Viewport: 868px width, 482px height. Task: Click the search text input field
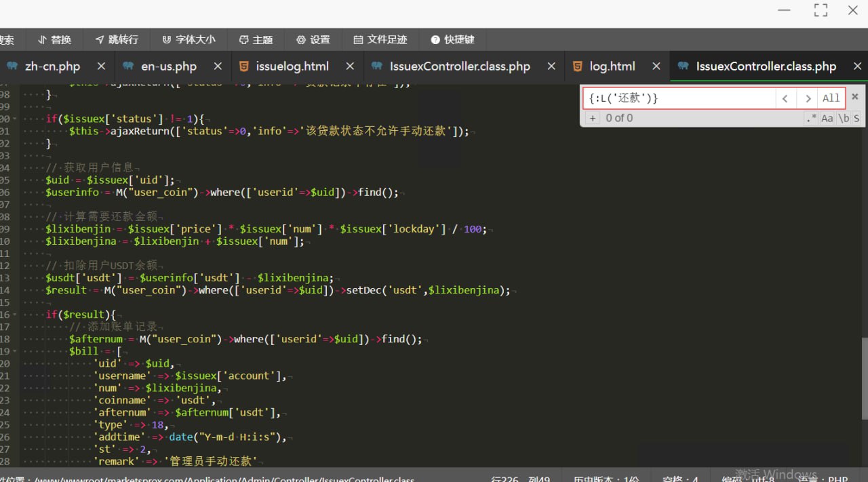coord(678,98)
